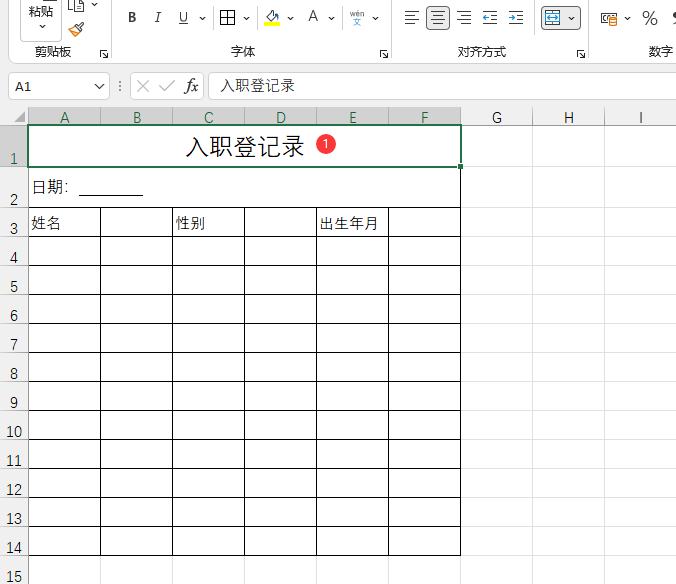This screenshot has width=676, height=584.
Task: Click the select all corner triangle
Action: pos(19,116)
